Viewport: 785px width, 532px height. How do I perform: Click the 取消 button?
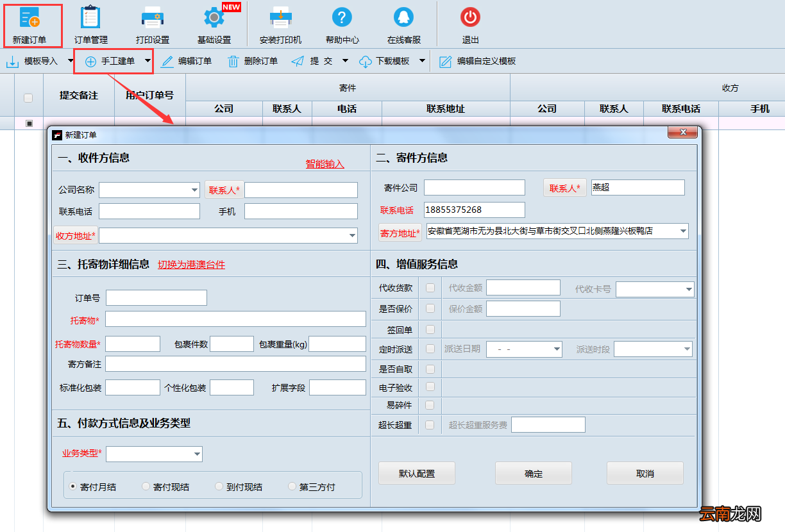click(x=645, y=474)
